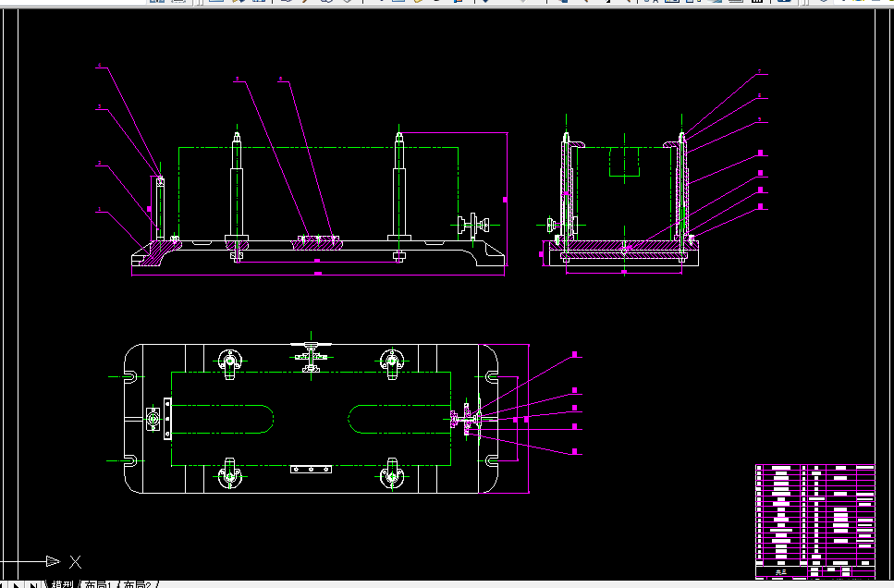Select part callout number 6 leader label
The height and width of the screenshot is (588, 894).
tap(281, 80)
